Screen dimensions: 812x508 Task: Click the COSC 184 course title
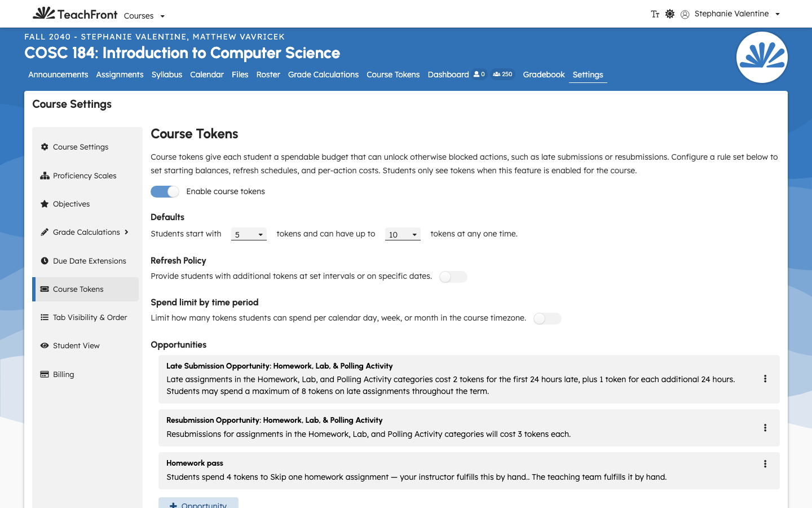182,53
